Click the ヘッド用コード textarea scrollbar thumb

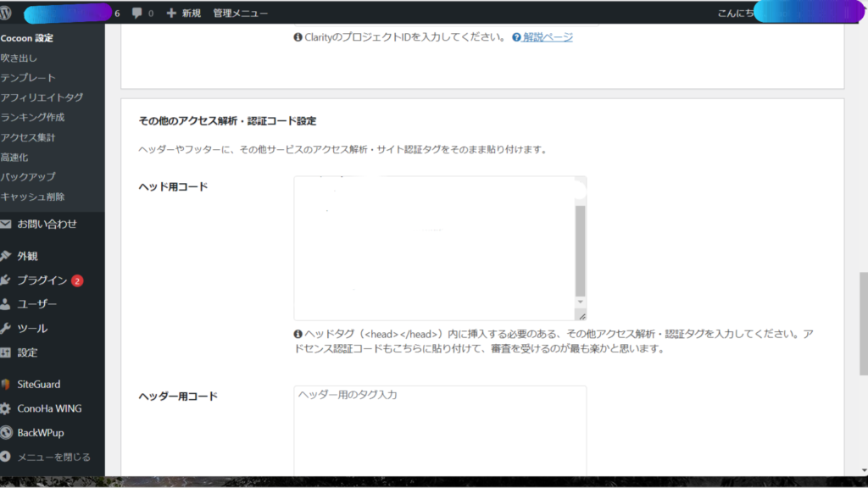coord(580,251)
